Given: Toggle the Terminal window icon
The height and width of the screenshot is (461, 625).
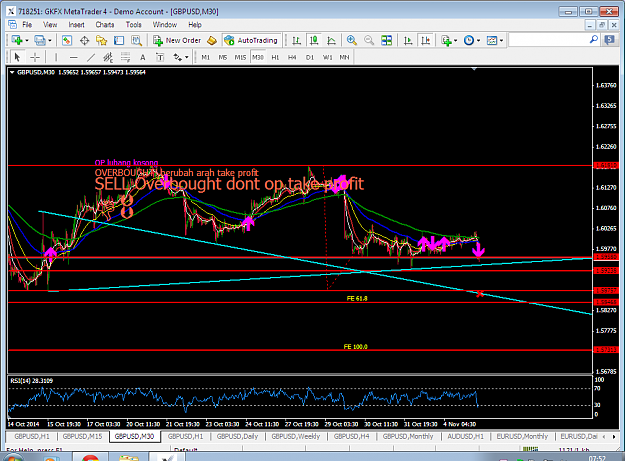Looking at the screenshot, I should click(119, 40).
